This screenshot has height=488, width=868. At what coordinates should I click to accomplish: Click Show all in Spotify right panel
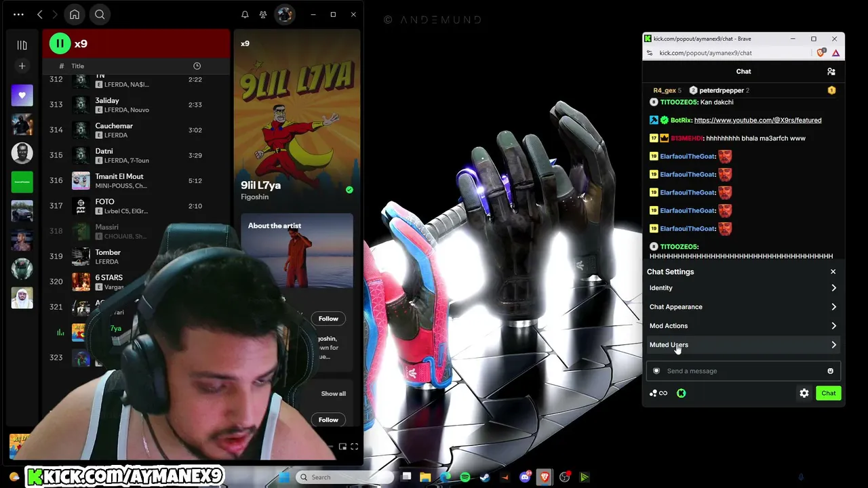pyautogui.click(x=333, y=394)
